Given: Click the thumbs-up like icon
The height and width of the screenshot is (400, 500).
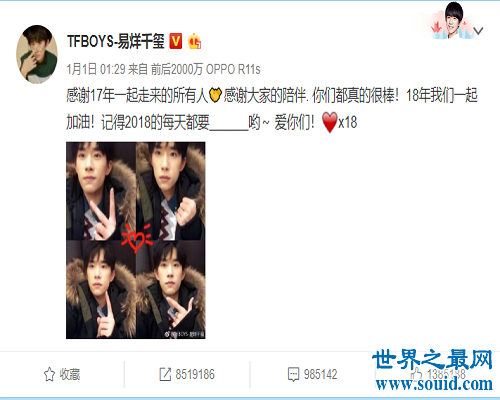Looking at the screenshot, I should coord(416,374).
